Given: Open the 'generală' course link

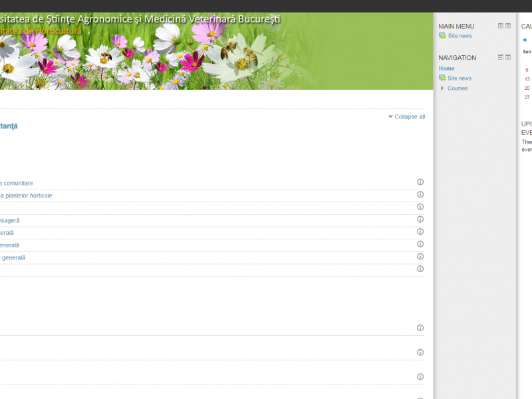Looking at the screenshot, I should pyautogui.click(x=13, y=258).
